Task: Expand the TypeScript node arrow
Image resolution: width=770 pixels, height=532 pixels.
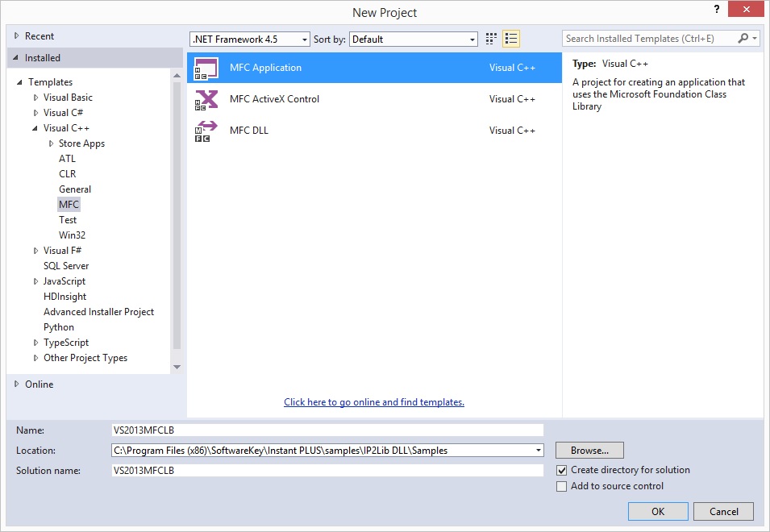Action: click(x=35, y=343)
